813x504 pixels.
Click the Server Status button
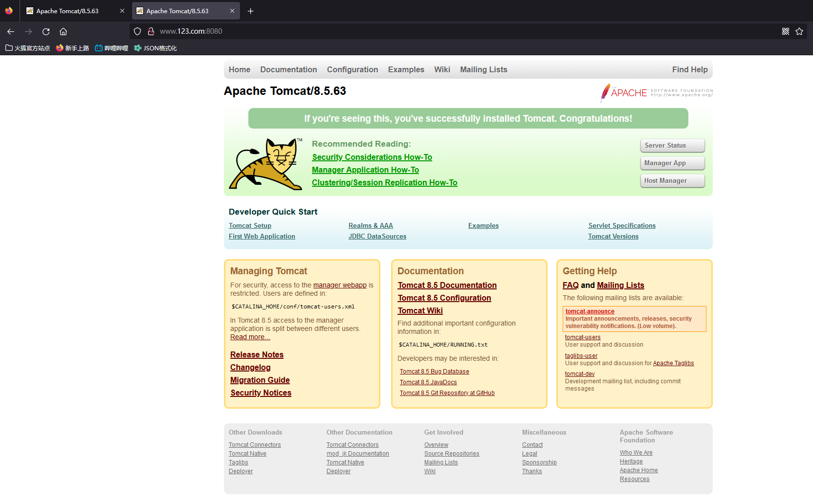[x=673, y=145]
